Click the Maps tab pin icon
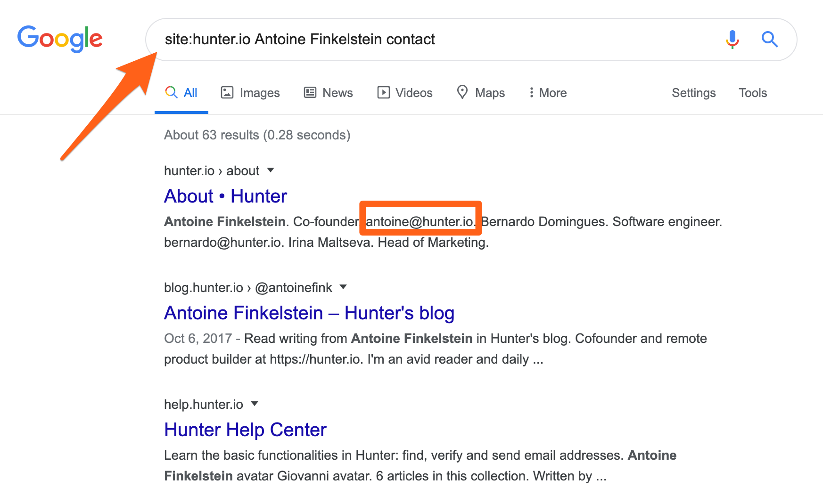The image size is (823, 504). [462, 92]
